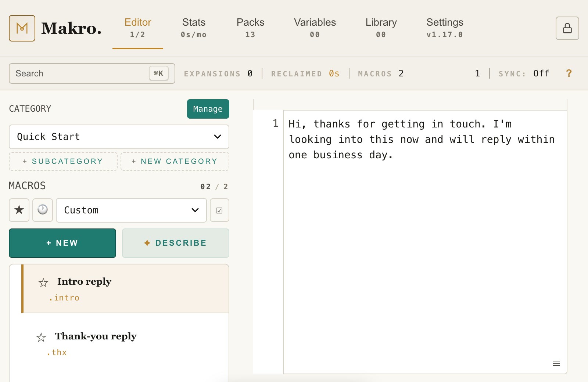588x382 pixels.
Task: Click the lock icon button
Action: pyautogui.click(x=567, y=28)
